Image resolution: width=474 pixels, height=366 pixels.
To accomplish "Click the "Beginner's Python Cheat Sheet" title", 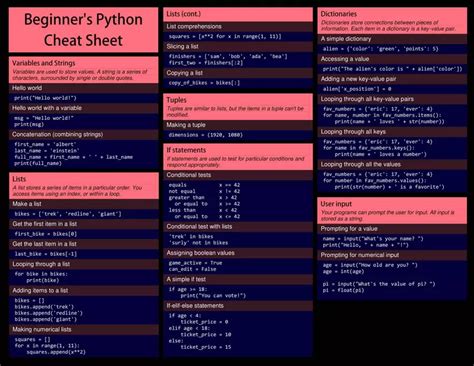I will [x=83, y=30].
